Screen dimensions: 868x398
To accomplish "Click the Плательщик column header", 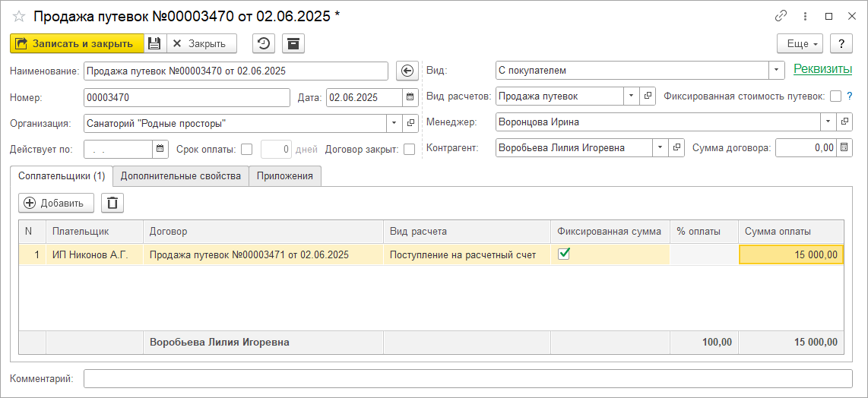I will click(95, 232).
